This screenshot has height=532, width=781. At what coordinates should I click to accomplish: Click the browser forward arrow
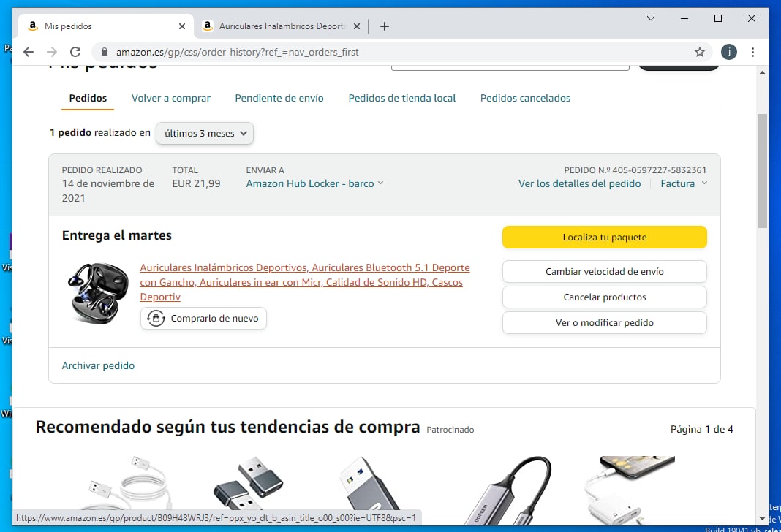[x=52, y=52]
